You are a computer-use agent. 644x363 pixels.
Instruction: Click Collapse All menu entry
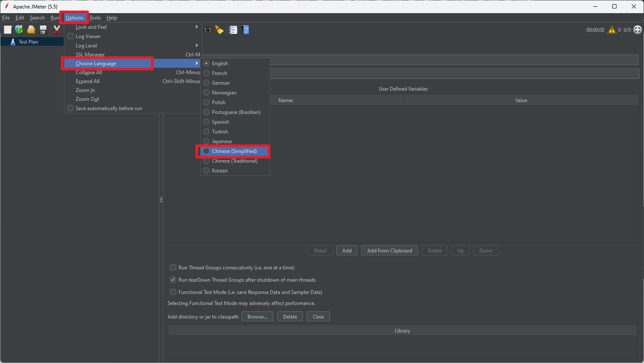[133, 72]
